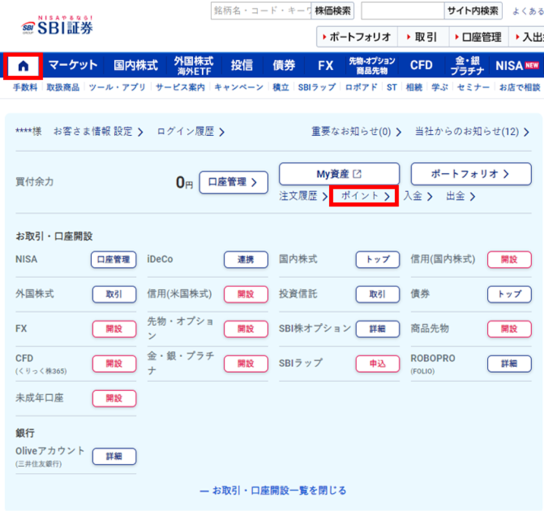
Task: Open 重要なお知らせ(0) link
Action: (x=356, y=131)
